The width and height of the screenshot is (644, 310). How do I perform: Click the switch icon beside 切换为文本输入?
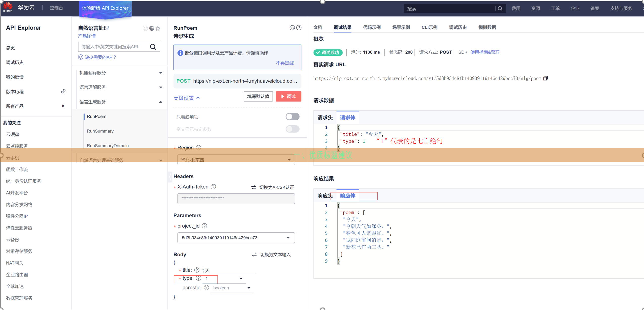pos(254,255)
